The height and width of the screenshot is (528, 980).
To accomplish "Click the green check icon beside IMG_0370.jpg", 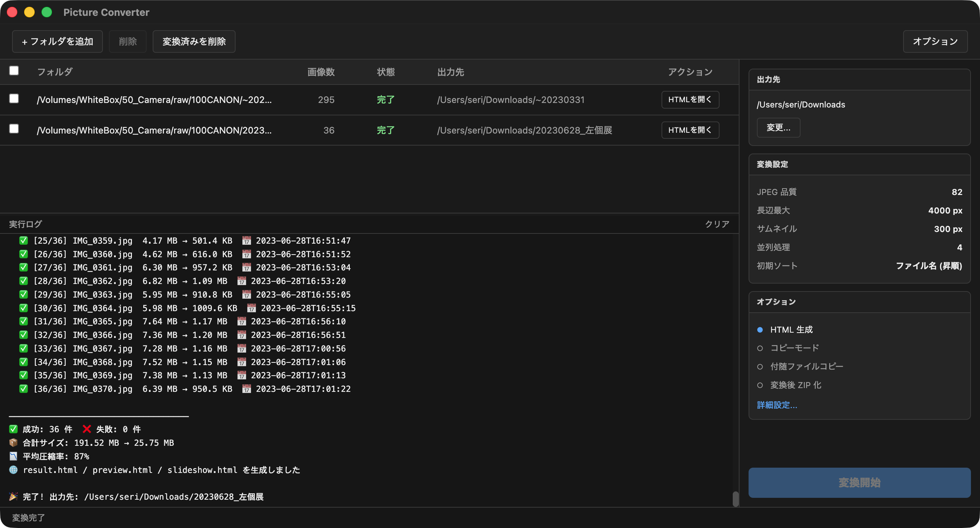I will (23, 389).
